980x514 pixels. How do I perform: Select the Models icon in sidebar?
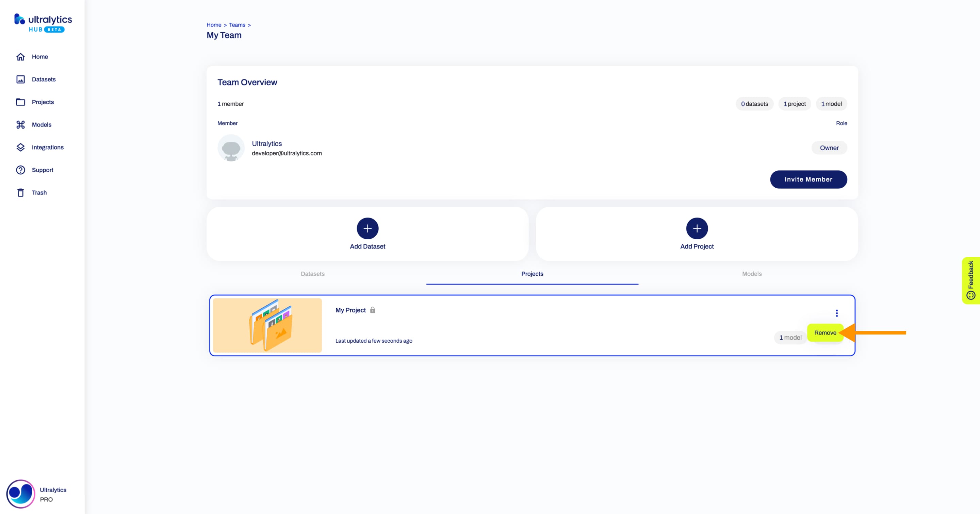click(20, 124)
